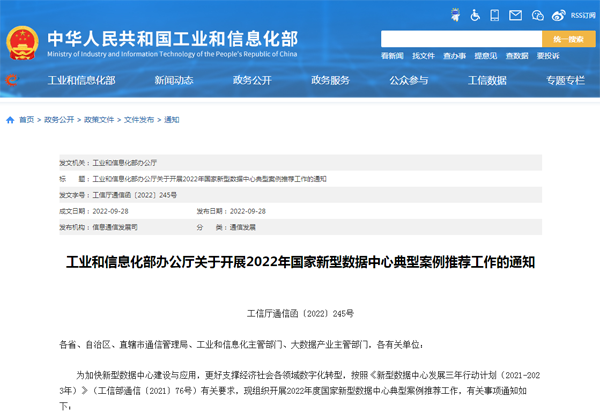The image size is (600, 419).
Task: Open the 政务公开 navigation item
Action: [250, 80]
